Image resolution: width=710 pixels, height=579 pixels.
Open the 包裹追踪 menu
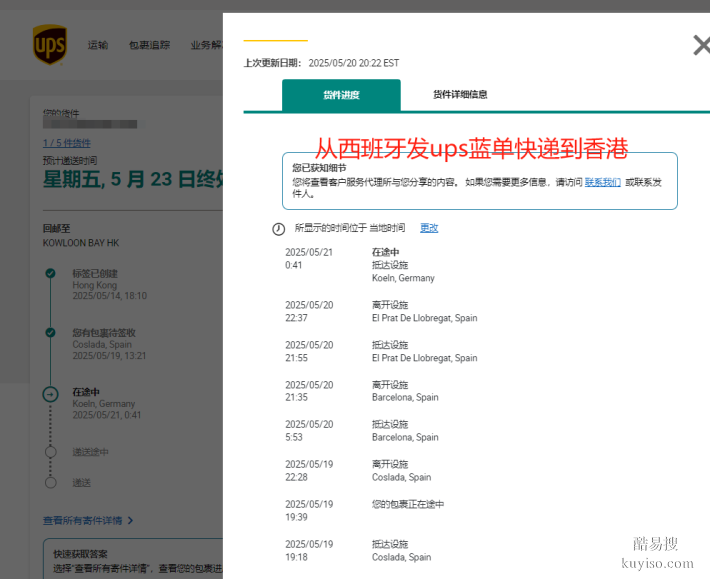point(149,45)
